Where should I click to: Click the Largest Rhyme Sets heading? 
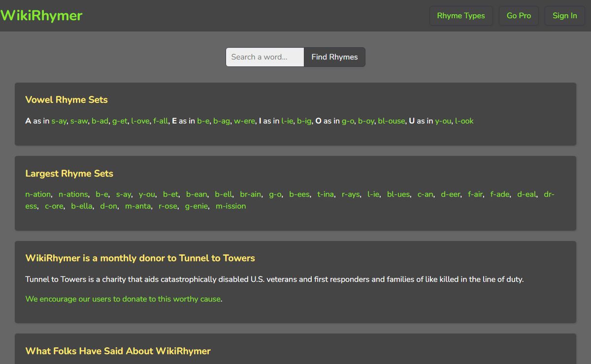pos(69,174)
